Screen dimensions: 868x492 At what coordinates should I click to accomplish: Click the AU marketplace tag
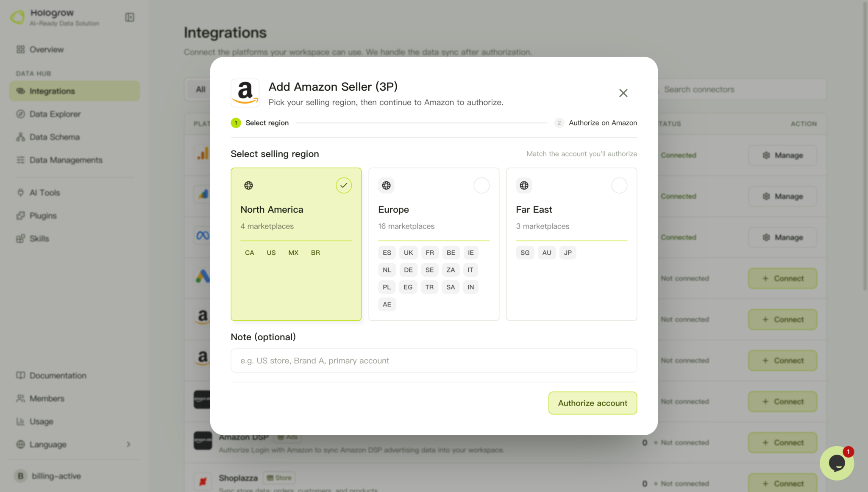(547, 253)
